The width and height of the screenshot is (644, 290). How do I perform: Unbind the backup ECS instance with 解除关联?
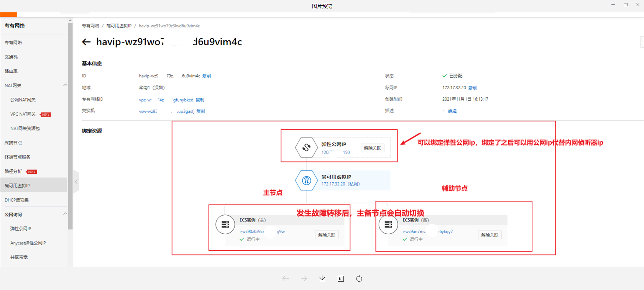point(490,235)
